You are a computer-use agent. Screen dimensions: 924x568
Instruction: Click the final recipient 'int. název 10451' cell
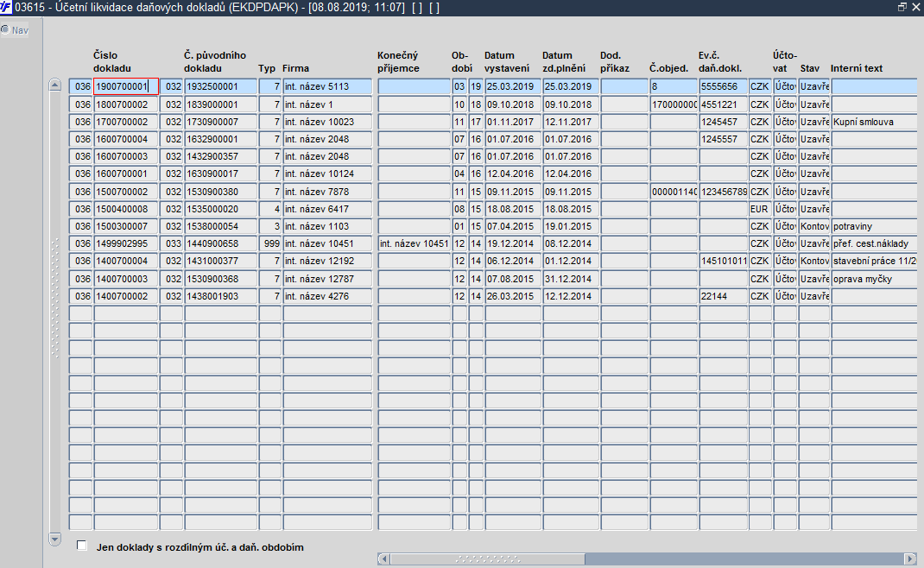[414, 243]
